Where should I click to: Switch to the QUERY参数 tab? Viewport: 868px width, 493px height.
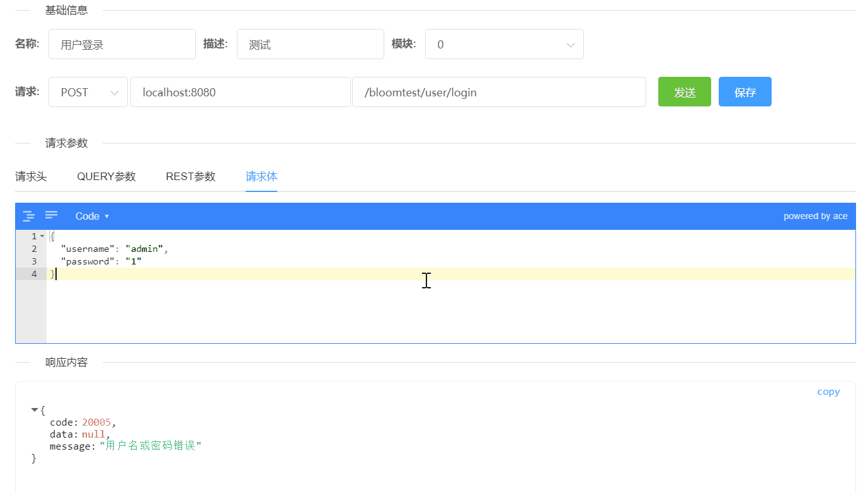(106, 176)
